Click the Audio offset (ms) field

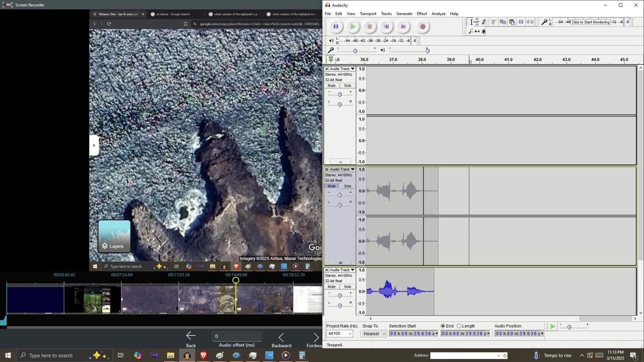236,336
